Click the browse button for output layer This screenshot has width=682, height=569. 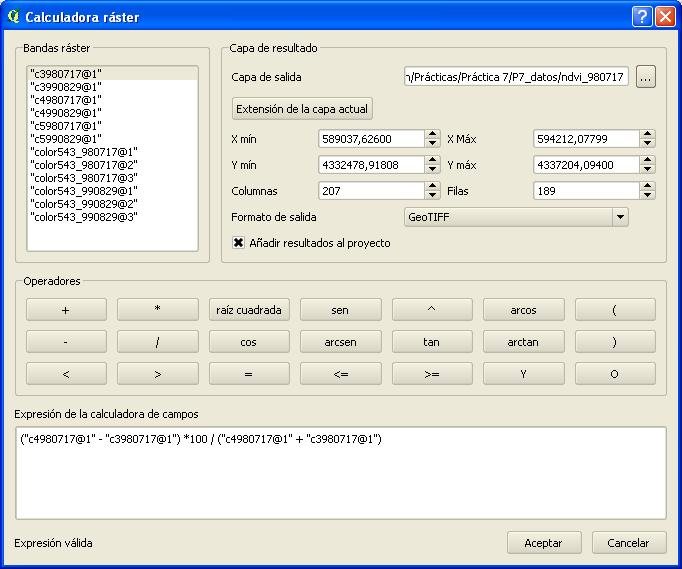pyautogui.click(x=645, y=77)
